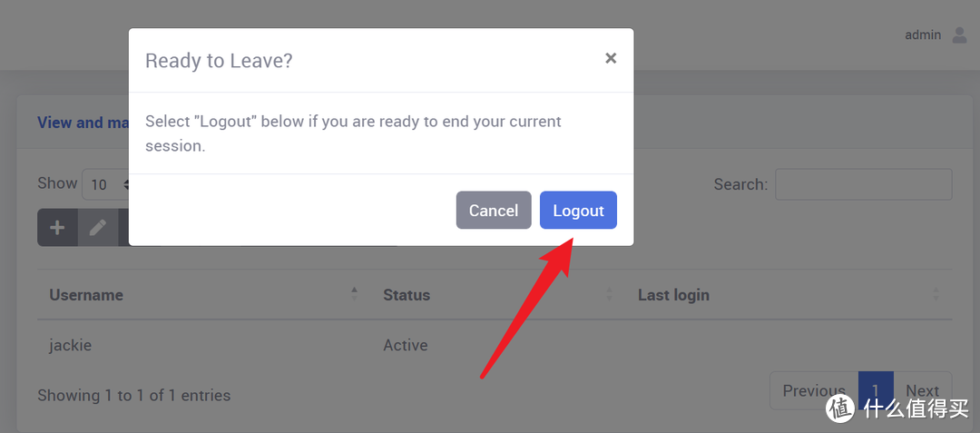Go to the Next page

point(922,391)
